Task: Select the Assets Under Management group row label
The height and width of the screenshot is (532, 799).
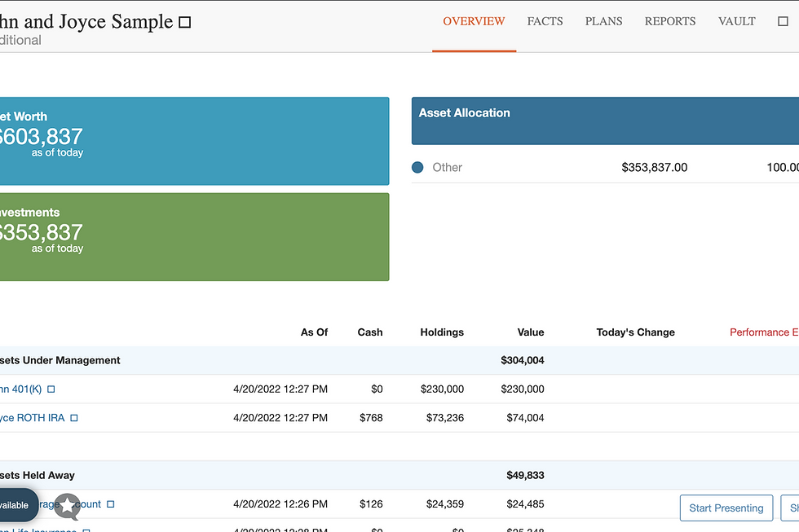Action: 60,360
